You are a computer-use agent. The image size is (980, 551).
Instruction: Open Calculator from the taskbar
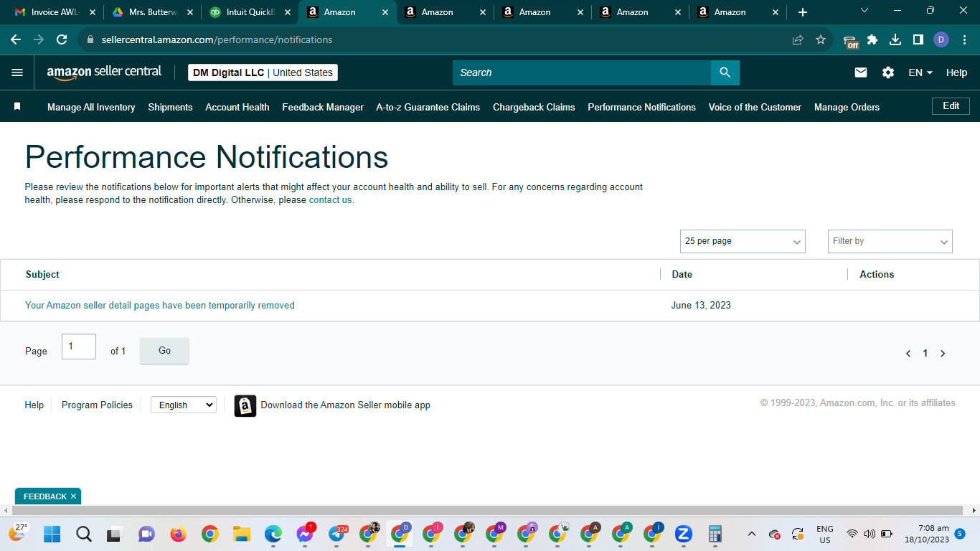(715, 534)
